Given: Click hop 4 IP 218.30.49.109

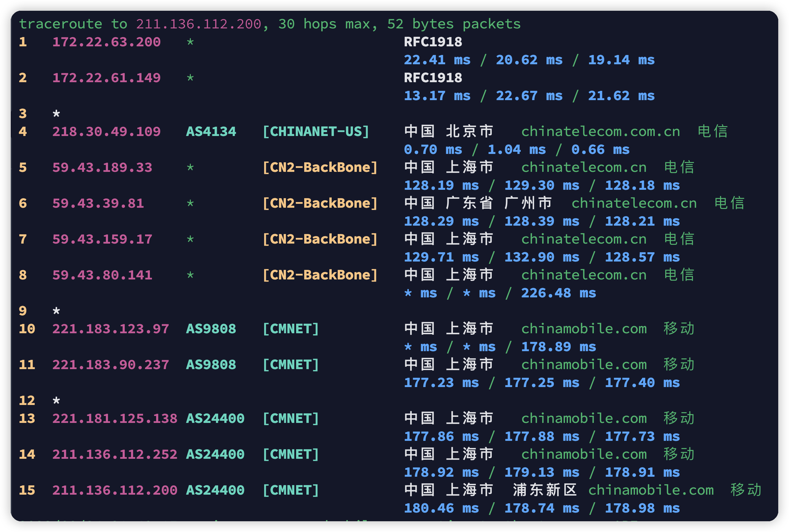Looking at the screenshot, I should tap(106, 132).
